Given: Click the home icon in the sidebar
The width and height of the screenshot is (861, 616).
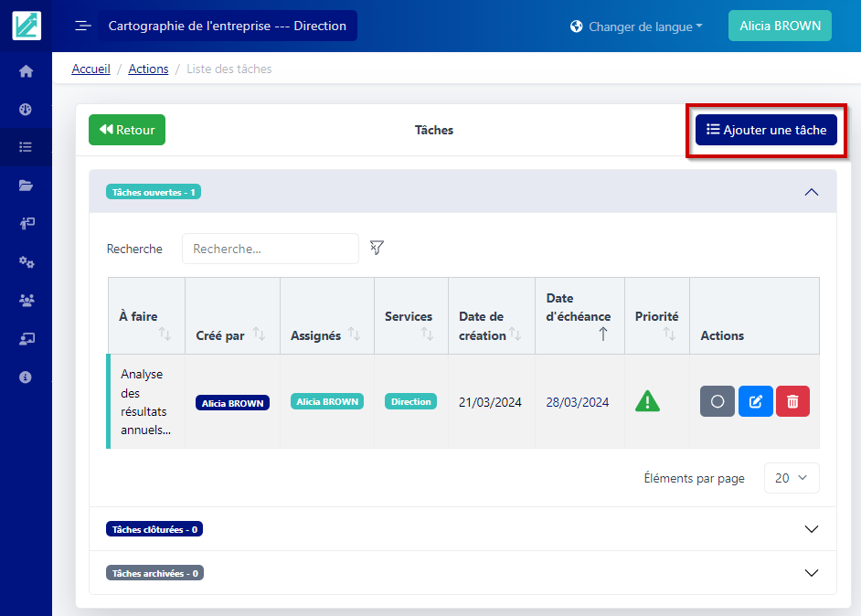Looking at the screenshot, I should (x=26, y=71).
